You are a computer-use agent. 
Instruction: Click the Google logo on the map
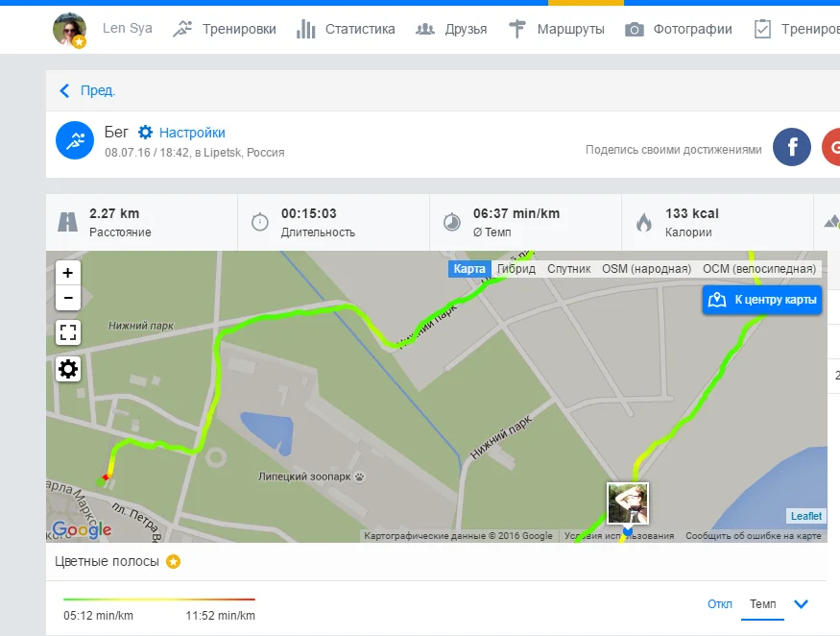[x=82, y=529]
